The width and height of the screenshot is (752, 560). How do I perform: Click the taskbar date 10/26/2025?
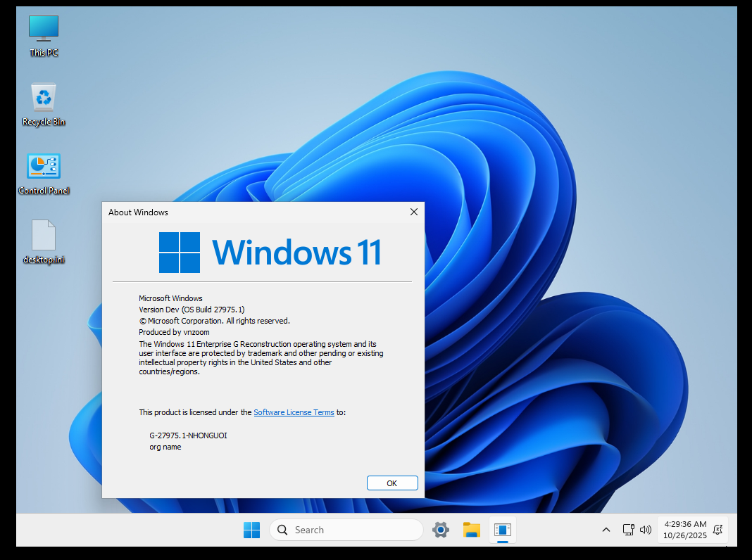click(685, 535)
